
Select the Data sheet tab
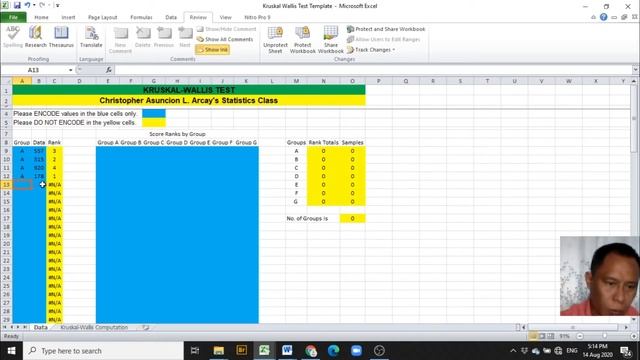tap(40, 327)
